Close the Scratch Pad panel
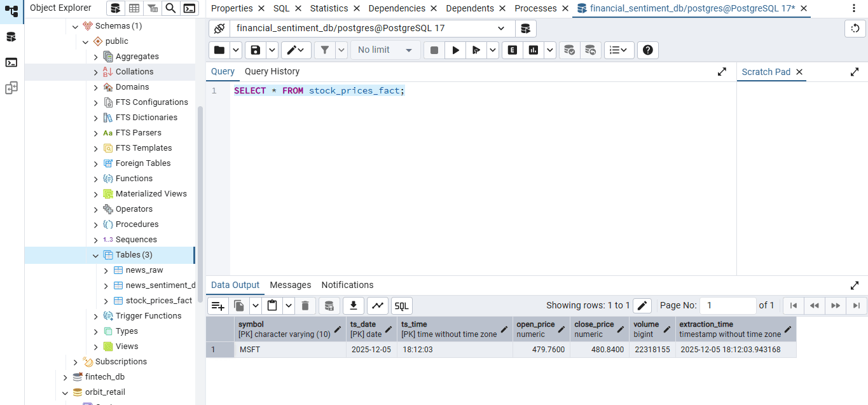Viewport: 868px width, 405px height. [799, 72]
